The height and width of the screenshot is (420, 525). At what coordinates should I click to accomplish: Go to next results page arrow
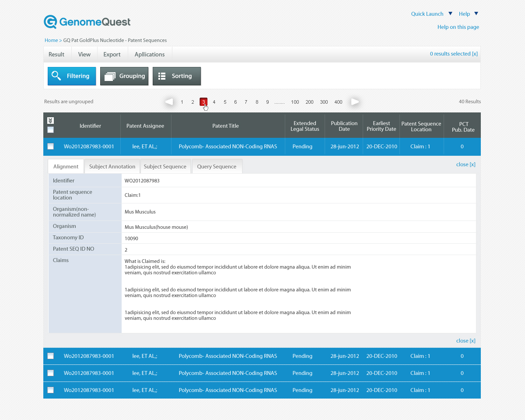tap(355, 102)
